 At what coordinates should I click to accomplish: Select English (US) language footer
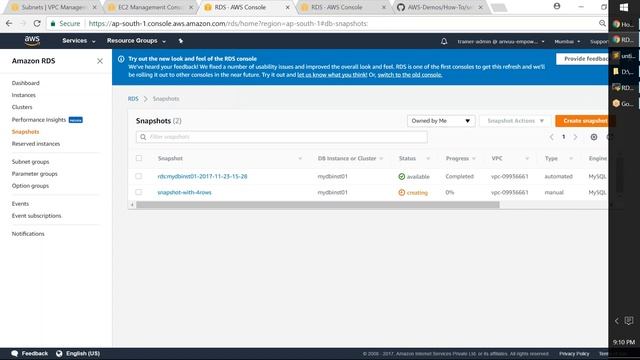tap(83, 353)
